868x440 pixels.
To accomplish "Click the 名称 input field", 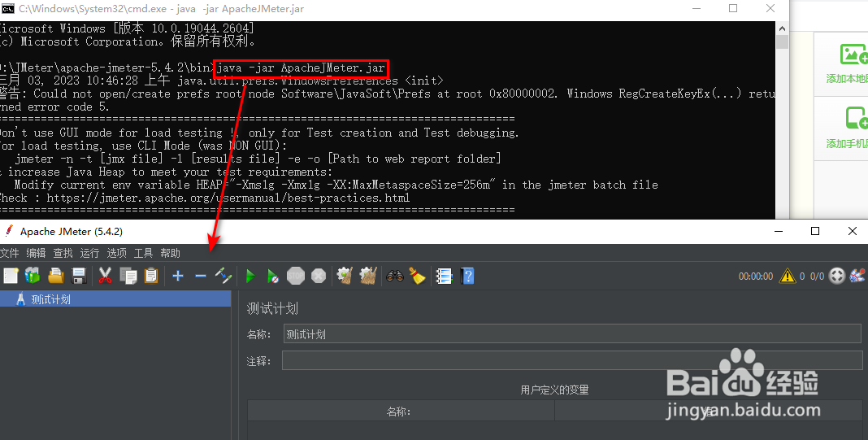I will [x=572, y=334].
